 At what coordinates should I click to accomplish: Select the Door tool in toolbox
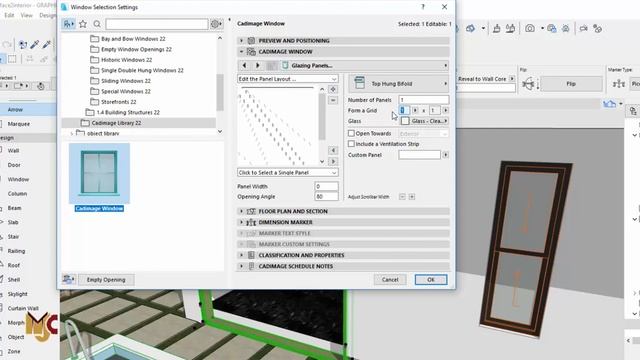click(x=14, y=165)
